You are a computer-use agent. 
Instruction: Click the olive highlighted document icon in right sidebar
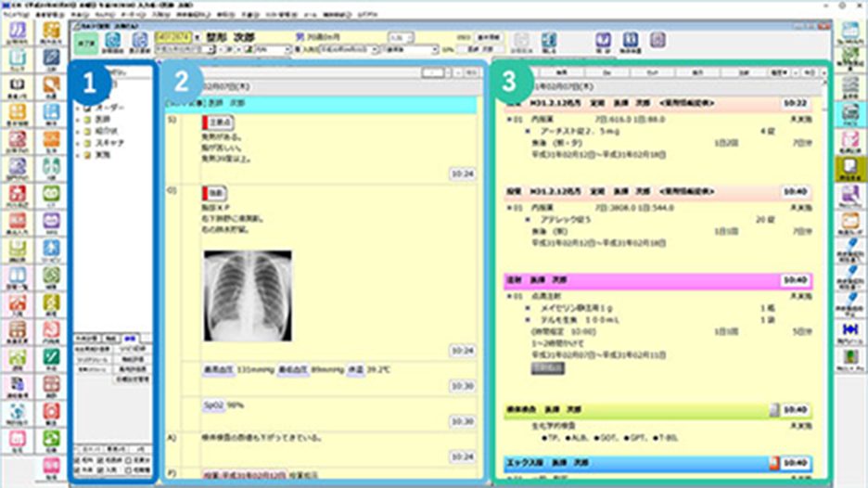(850, 169)
